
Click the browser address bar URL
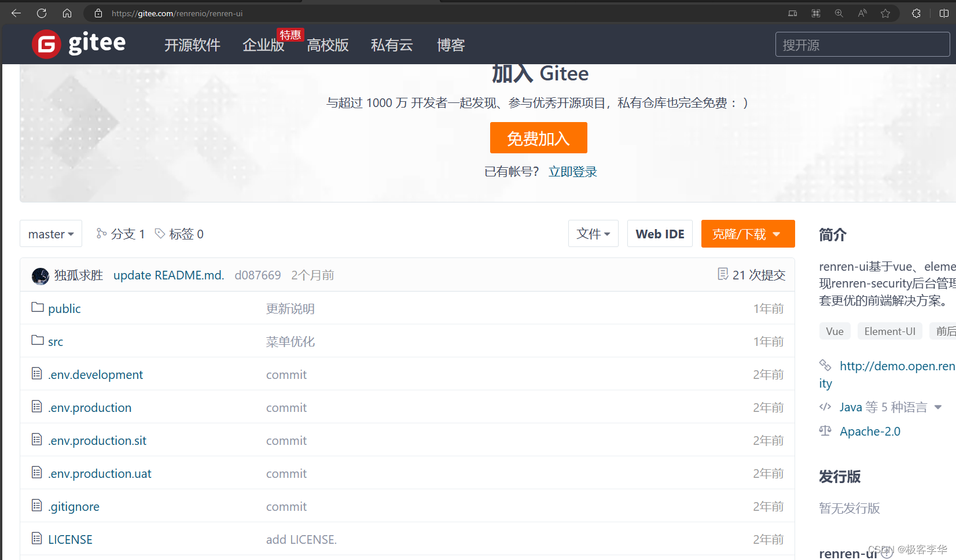[177, 13]
